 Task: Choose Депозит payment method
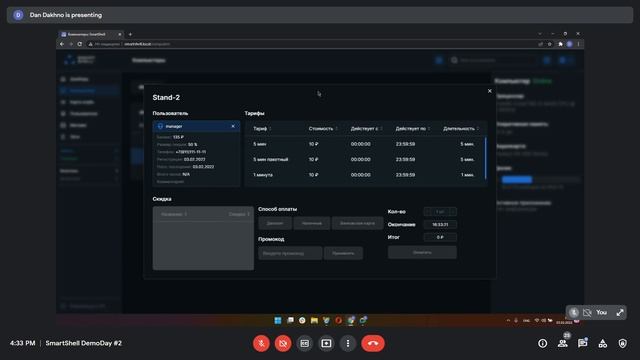(x=275, y=223)
